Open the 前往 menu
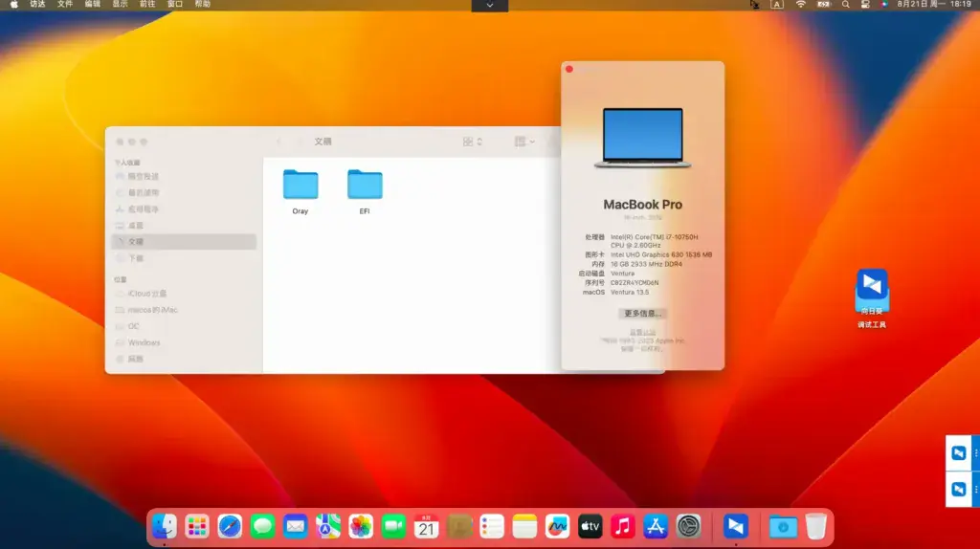Viewport: 980px width, 549px height. [x=147, y=5]
